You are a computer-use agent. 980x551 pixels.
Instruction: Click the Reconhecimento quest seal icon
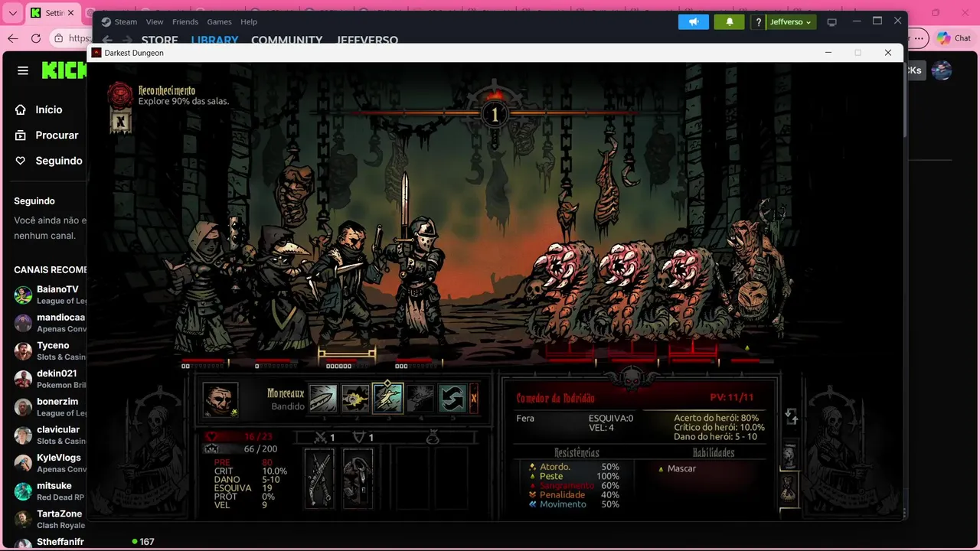click(120, 95)
